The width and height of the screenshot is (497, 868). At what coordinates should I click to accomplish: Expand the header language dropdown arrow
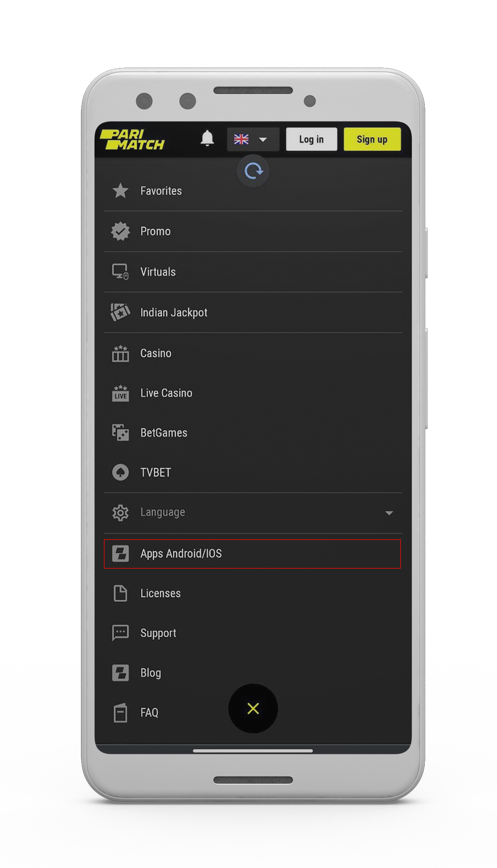click(x=263, y=140)
